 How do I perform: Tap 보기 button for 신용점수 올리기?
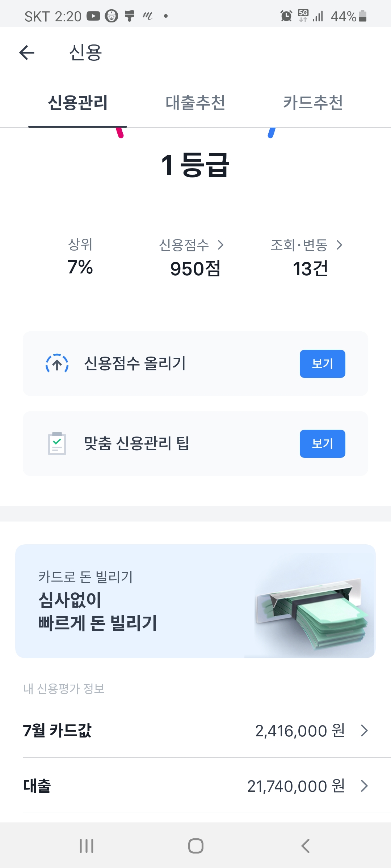pos(322,364)
